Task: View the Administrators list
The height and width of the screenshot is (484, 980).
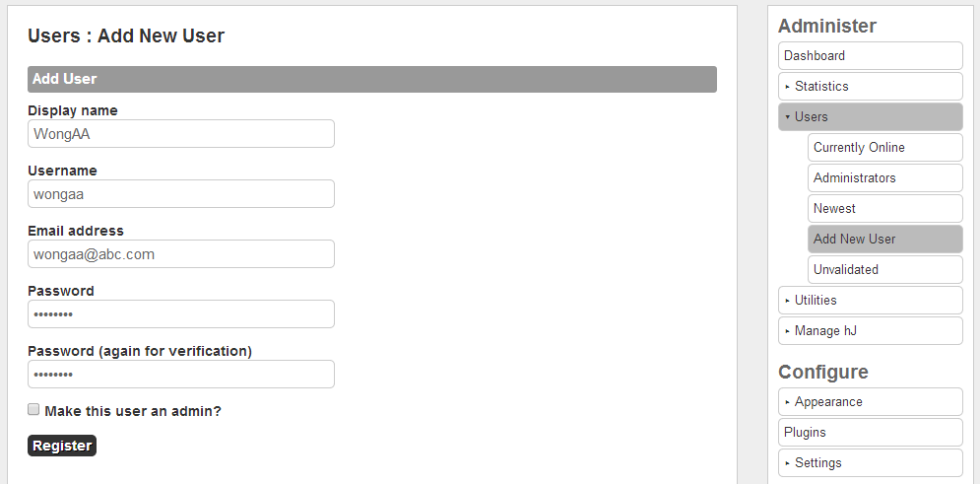Action: [x=884, y=178]
